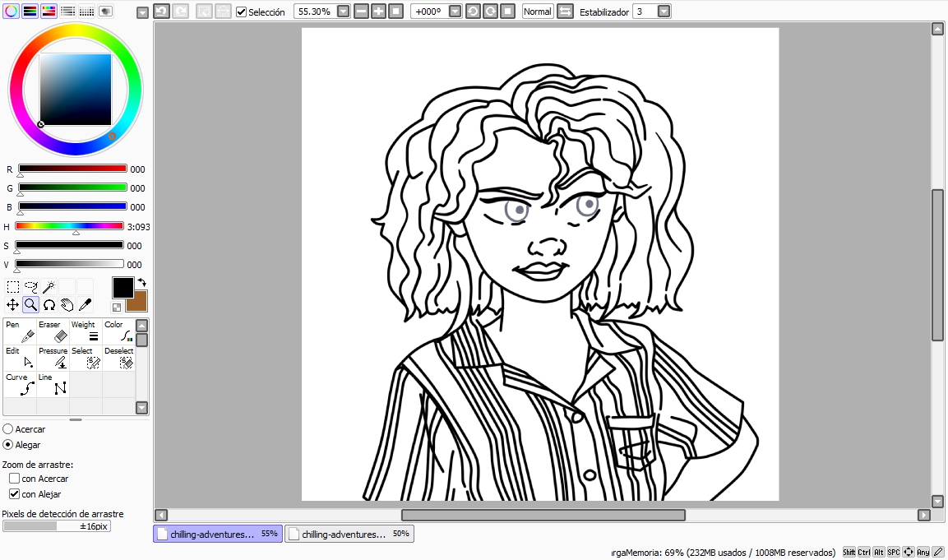
Task: Choose the Weight linework tool
Action: click(x=86, y=332)
